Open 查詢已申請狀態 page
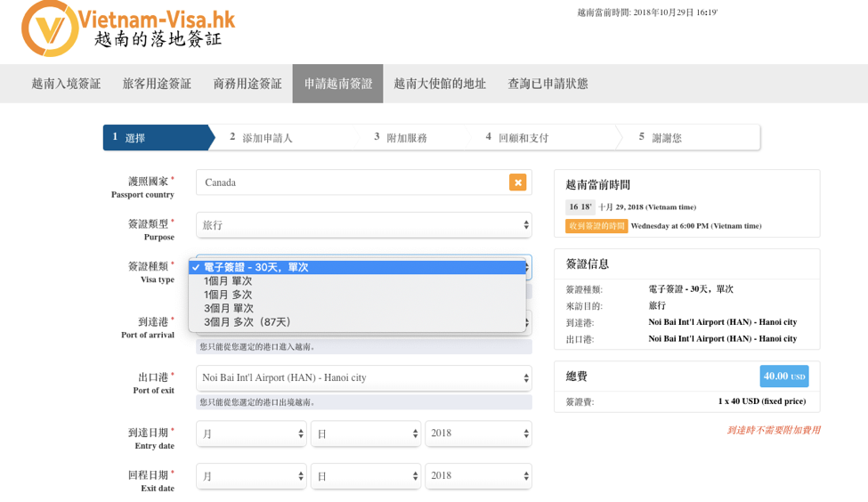This screenshot has width=868, height=502. (548, 84)
